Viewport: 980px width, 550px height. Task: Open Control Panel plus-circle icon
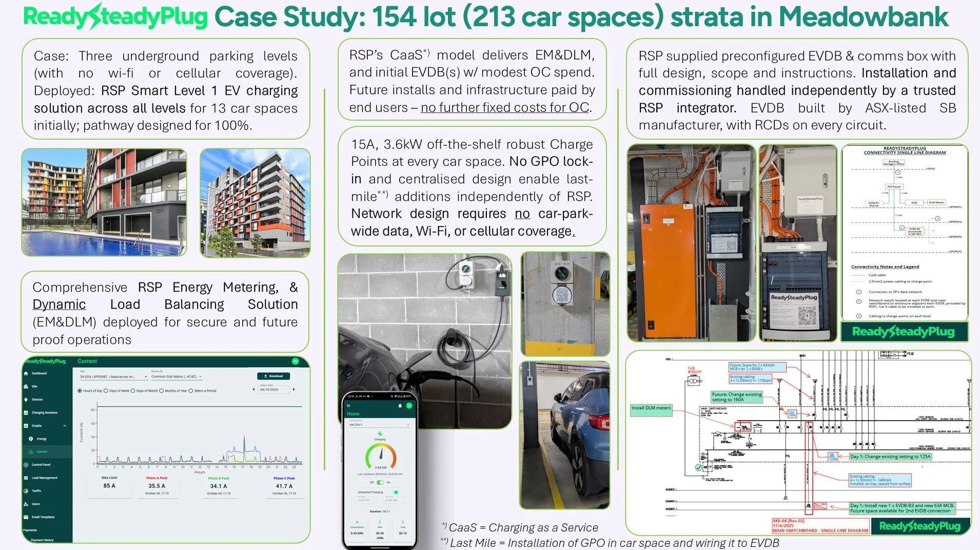coord(26,465)
